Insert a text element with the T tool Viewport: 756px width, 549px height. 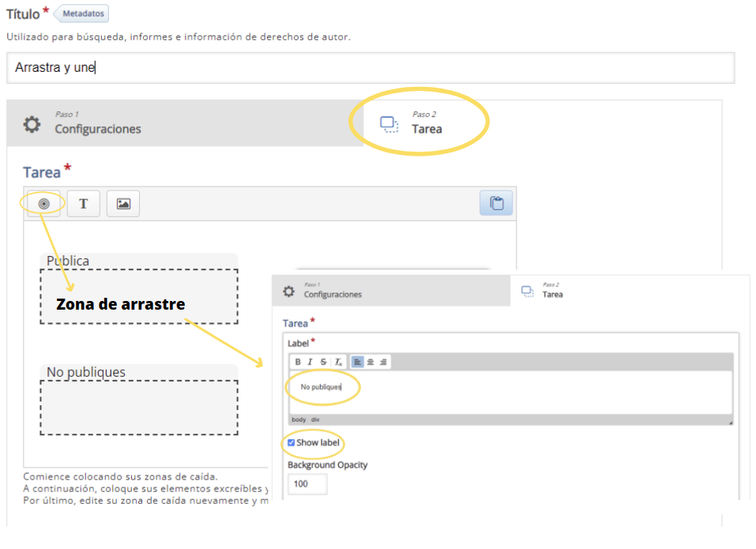pos(84,204)
